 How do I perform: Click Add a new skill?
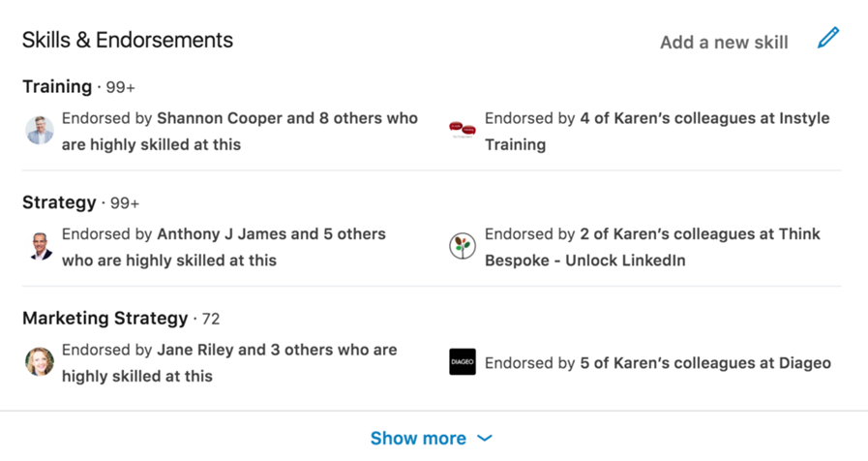pyautogui.click(x=724, y=42)
